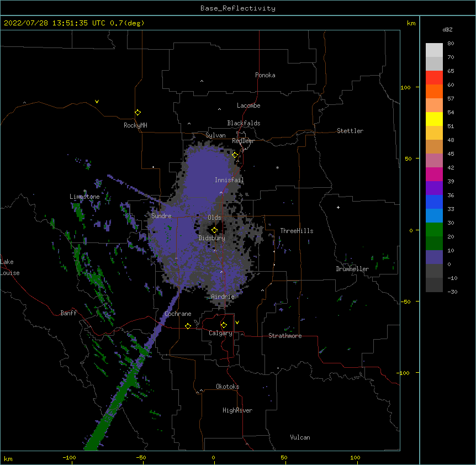Image resolution: width=476 pixels, height=465 pixels.
Task: Select the Lacombe label on the map
Action: click(x=248, y=105)
